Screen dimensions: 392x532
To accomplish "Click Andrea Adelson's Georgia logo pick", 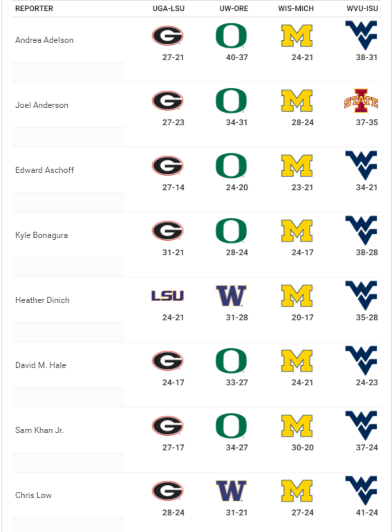I will (x=167, y=36).
